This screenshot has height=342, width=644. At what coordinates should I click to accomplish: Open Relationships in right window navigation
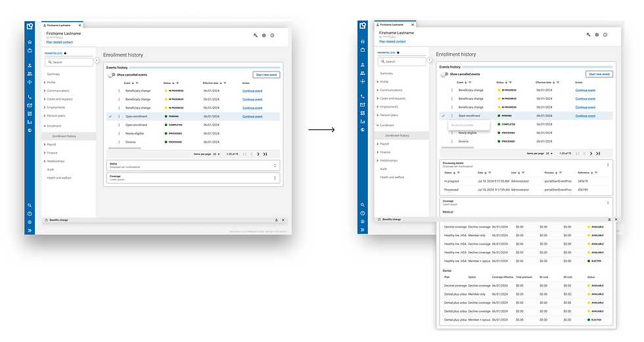(388, 161)
